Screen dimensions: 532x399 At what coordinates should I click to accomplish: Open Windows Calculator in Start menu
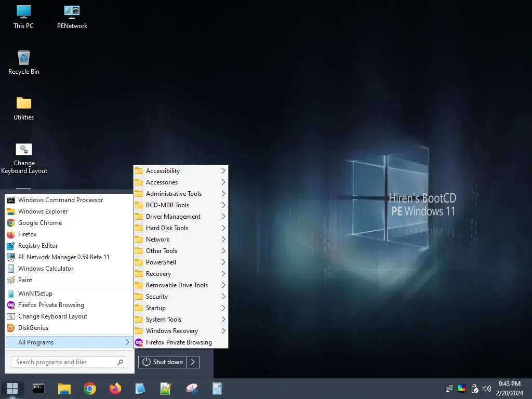(x=69, y=269)
